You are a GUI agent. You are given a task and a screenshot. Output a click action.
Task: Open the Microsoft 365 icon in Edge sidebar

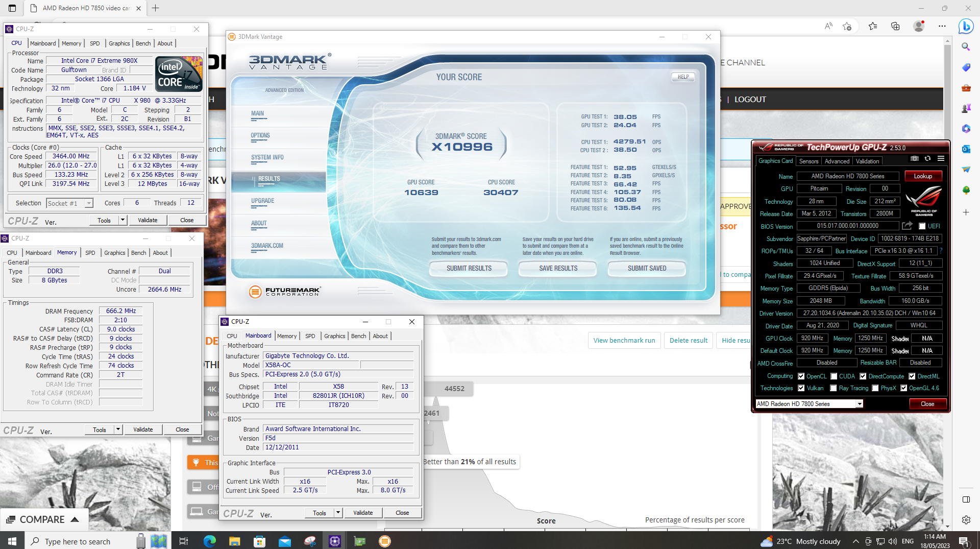[966, 129]
